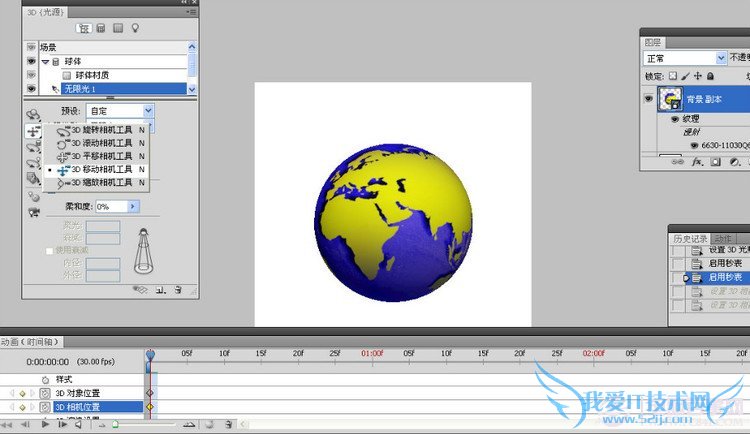Add a layer mask
This screenshot has width=750, height=434.
tap(716, 162)
